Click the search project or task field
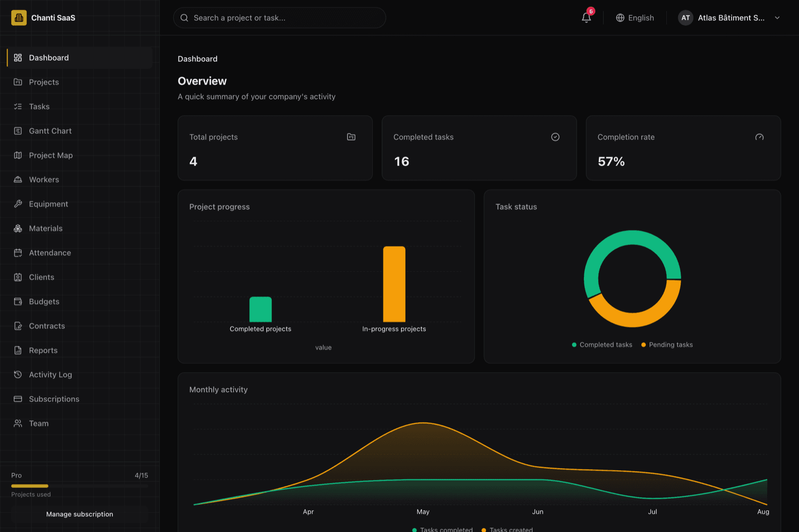 (x=280, y=18)
